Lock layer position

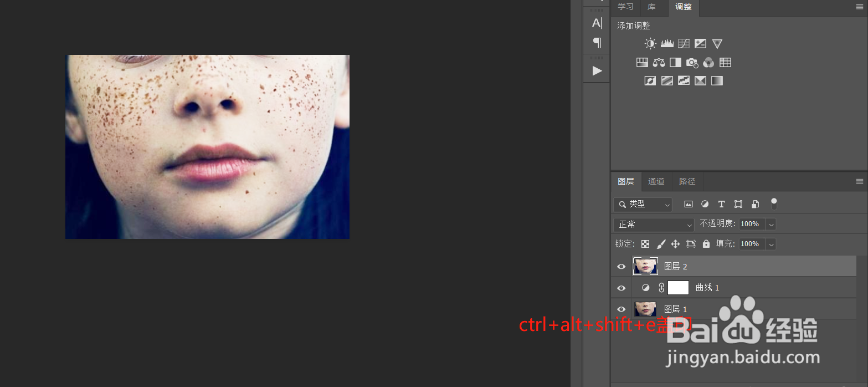pos(675,244)
